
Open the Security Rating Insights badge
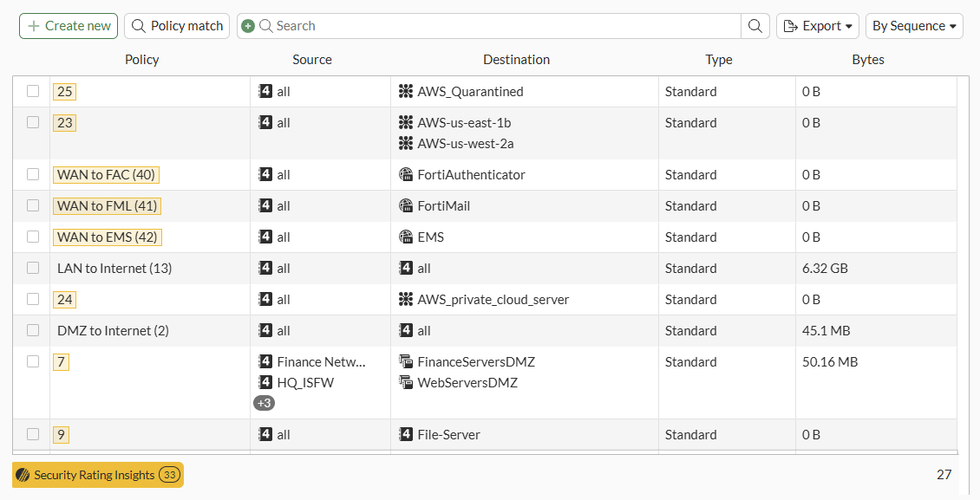pyautogui.click(x=97, y=475)
